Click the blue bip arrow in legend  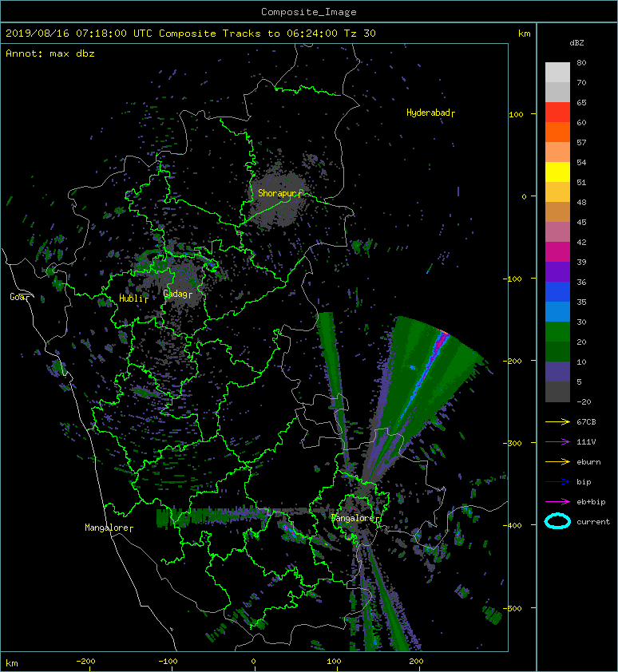pos(557,482)
